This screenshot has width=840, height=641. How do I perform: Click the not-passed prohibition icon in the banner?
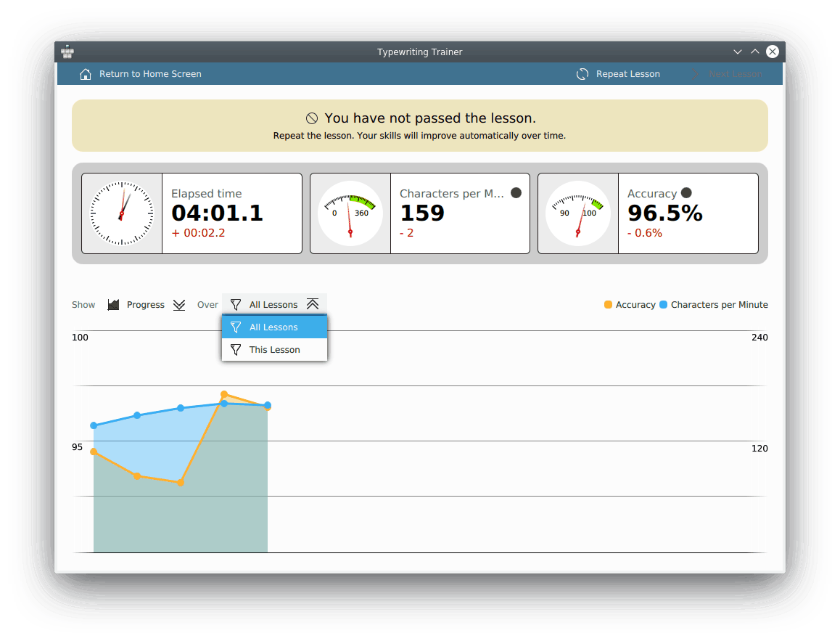coord(312,118)
